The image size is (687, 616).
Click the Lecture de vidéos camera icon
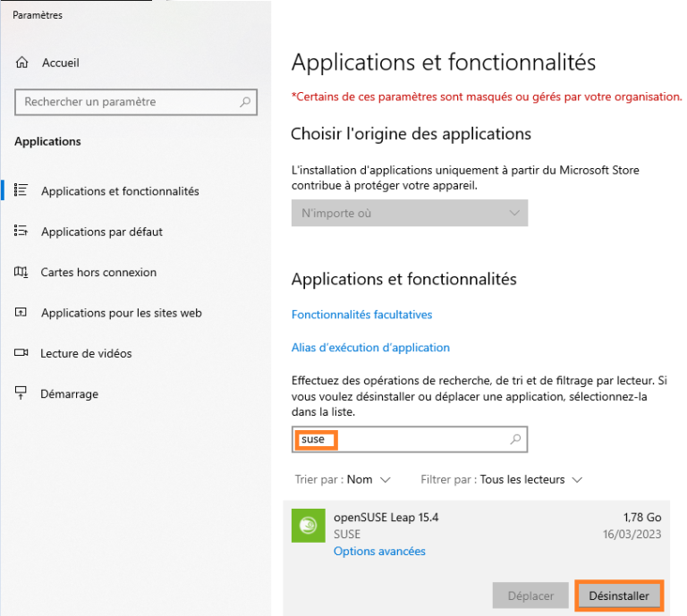point(21,353)
